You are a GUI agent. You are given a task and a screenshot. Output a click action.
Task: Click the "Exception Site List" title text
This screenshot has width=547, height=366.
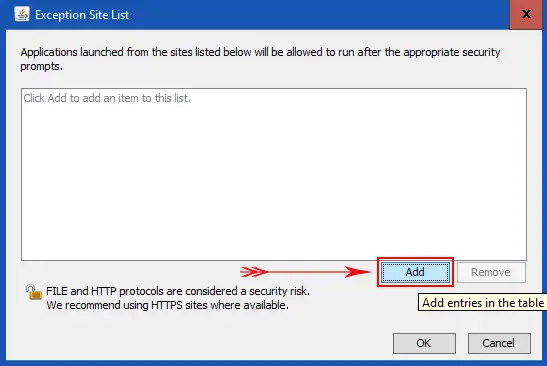[82, 15]
